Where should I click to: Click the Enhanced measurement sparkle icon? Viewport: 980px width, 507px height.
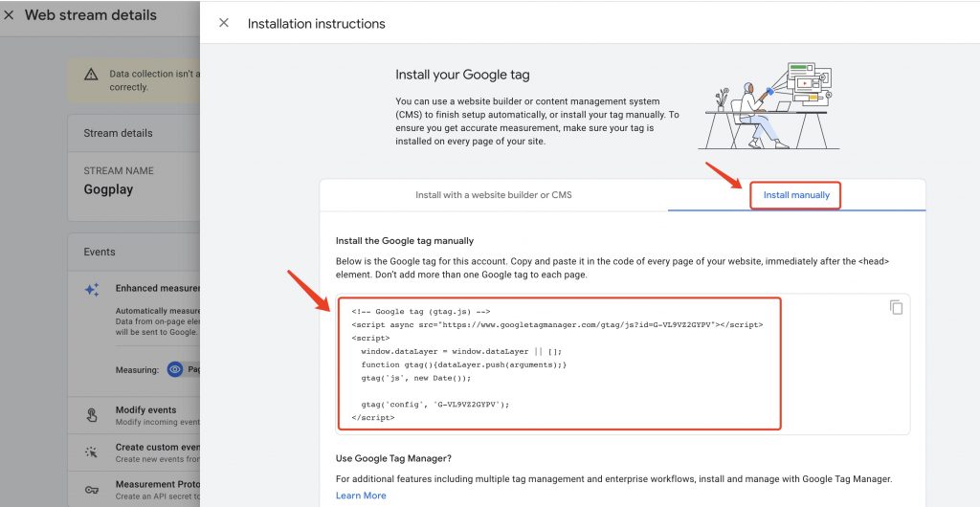click(92, 290)
